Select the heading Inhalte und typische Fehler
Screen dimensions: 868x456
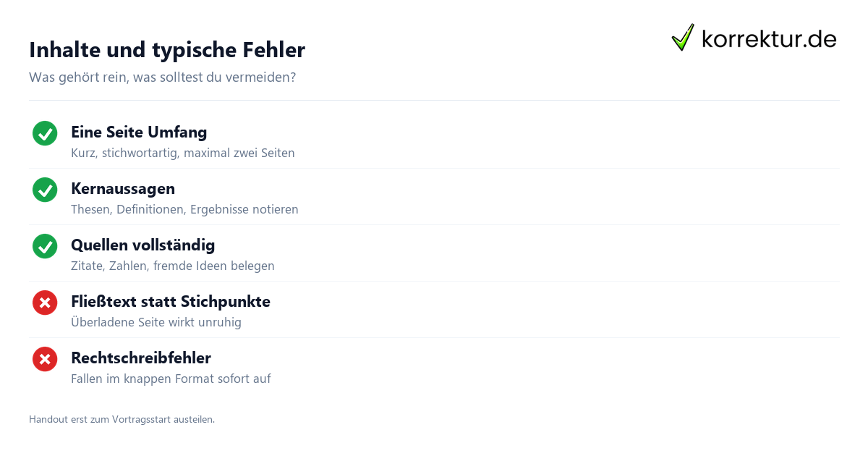[x=167, y=50]
